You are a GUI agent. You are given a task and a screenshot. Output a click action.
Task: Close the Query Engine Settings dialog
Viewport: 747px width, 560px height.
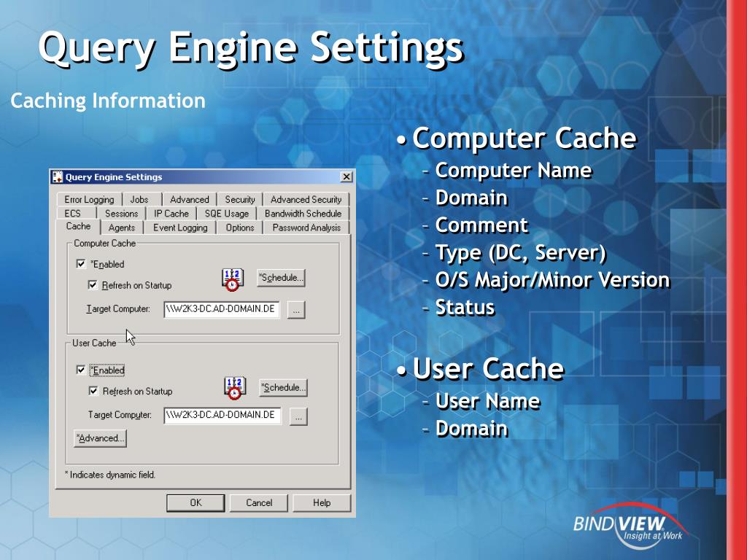pyautogui.click(x=347, y=177)
